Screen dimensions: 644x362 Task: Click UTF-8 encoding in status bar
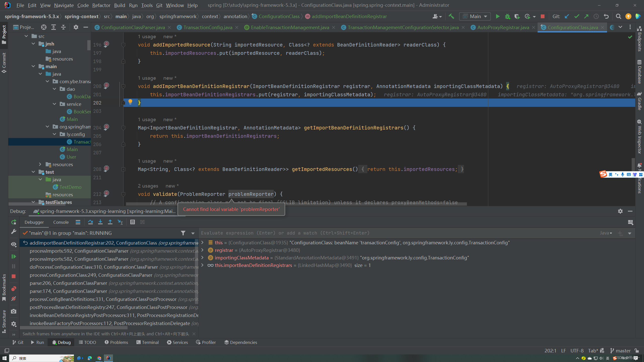577,350
